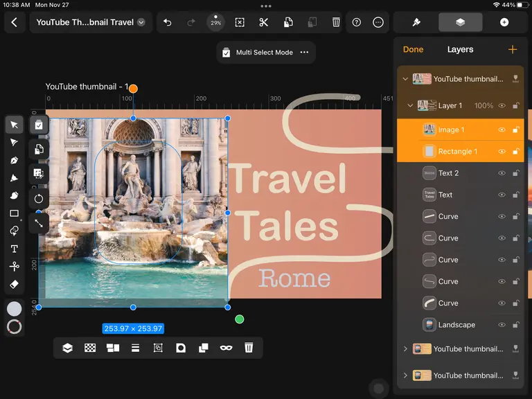The width and height of the screenshot is (532, 399).
Task: Lock the Landscape layer
Action: [x=516, y=325]
